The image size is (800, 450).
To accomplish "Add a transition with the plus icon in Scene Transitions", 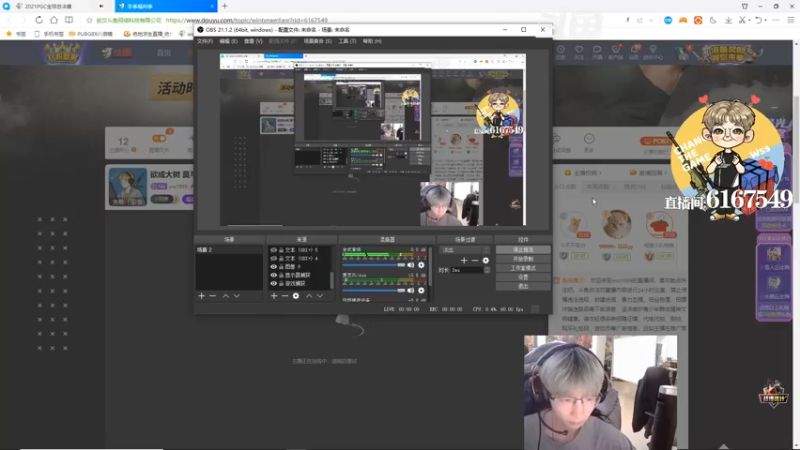I will pos(464,261).
